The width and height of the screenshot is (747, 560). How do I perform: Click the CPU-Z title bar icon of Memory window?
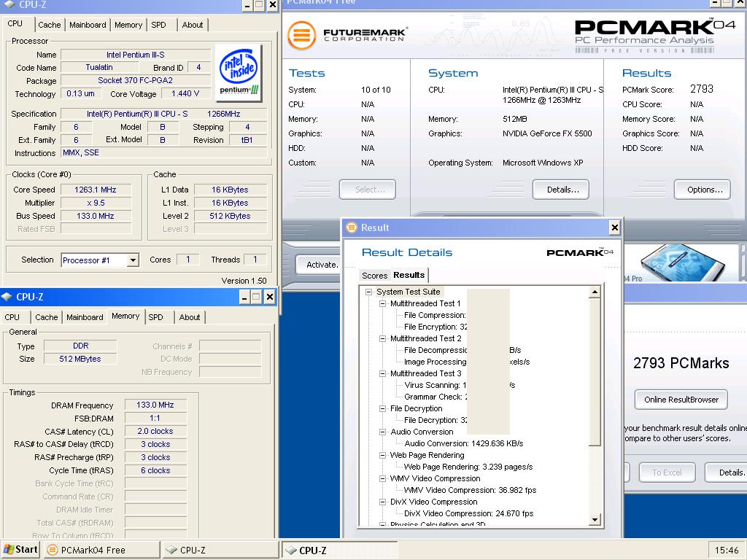(7, 297)
